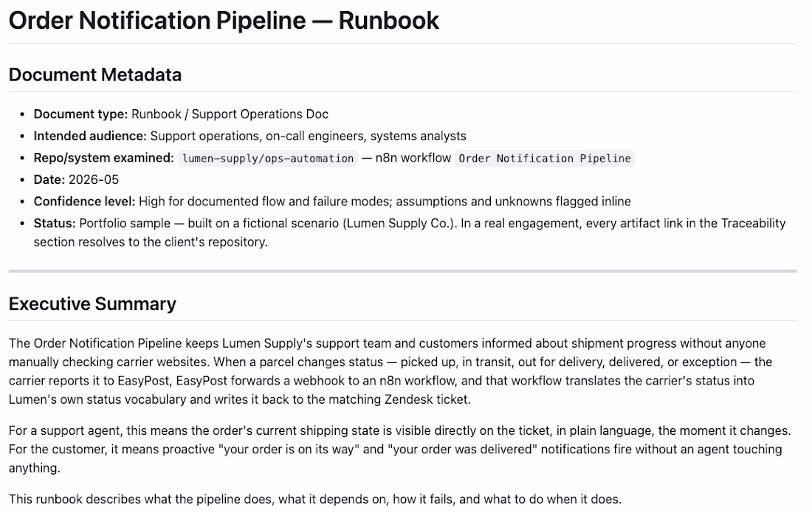Screen dimensions: 812x516
Task: Click the quoted '"your order is on its way"' text
Action: pyautogui.click(x=288, y=449)
